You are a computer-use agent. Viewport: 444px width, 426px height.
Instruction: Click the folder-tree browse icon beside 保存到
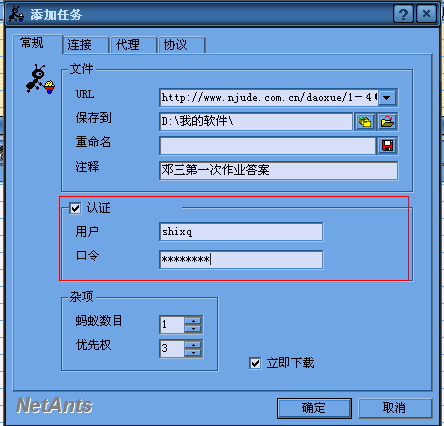click(365, 122)
